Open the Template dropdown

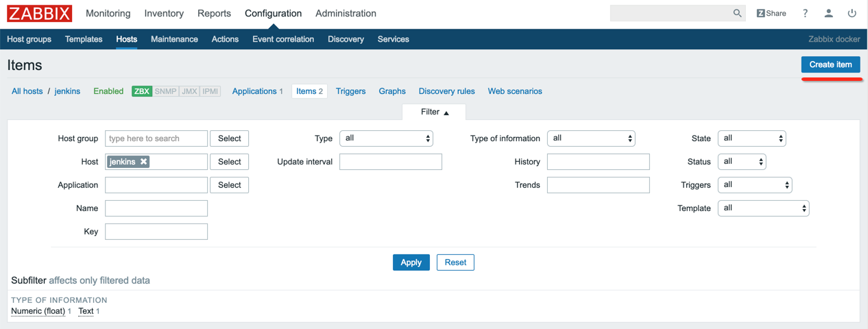click(x=763, y=208)
